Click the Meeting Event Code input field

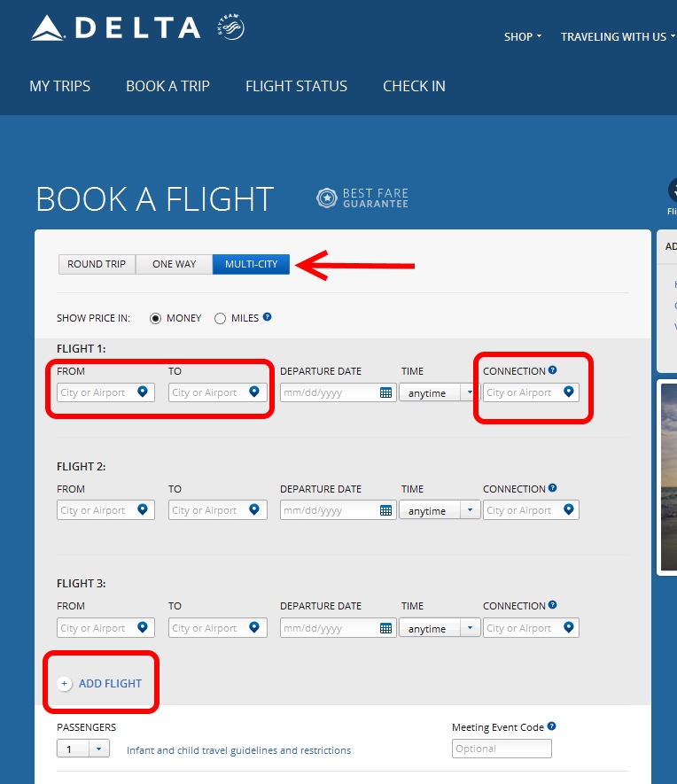coord(502,749)
